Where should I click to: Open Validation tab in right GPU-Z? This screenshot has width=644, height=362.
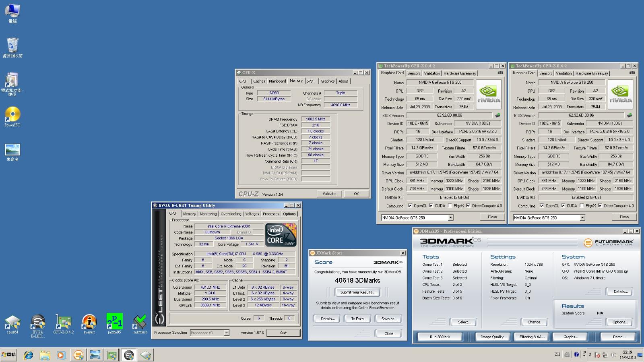point(564,73)
